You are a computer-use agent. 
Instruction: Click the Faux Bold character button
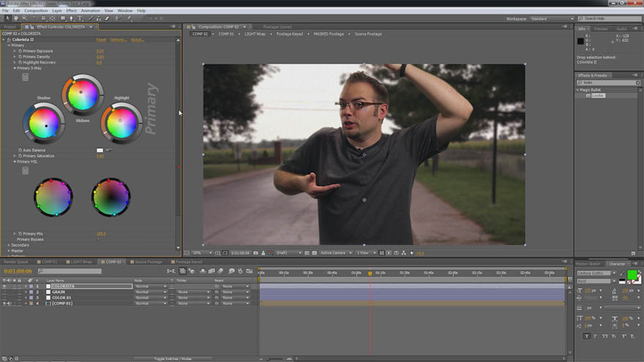pos(586,336)
